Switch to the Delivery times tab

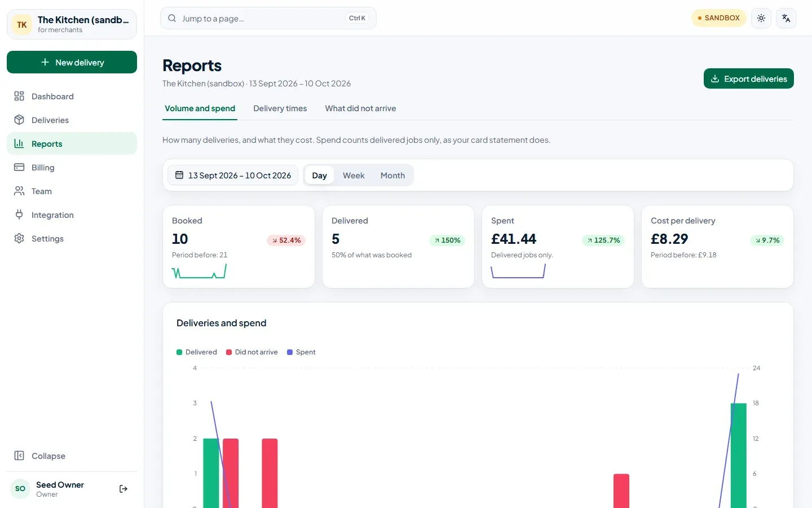(x=280, y=108)
